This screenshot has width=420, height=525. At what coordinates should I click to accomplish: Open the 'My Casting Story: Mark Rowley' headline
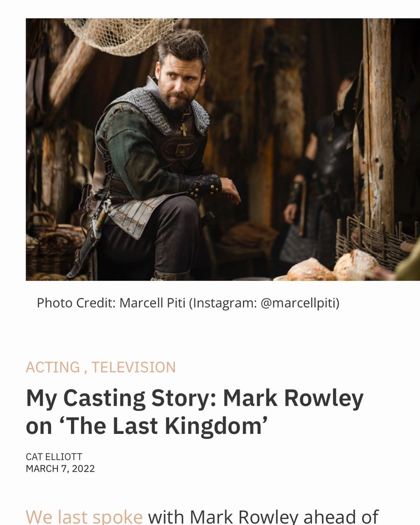click(194, 412)
